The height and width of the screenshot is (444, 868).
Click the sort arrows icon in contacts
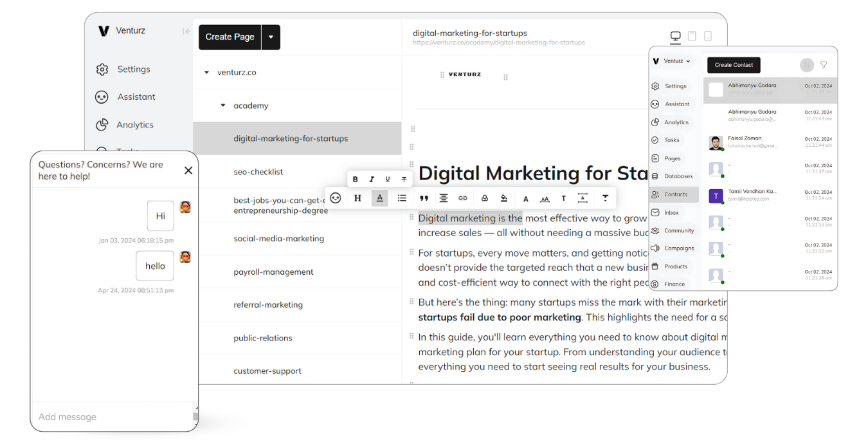(x=806, y=65)
